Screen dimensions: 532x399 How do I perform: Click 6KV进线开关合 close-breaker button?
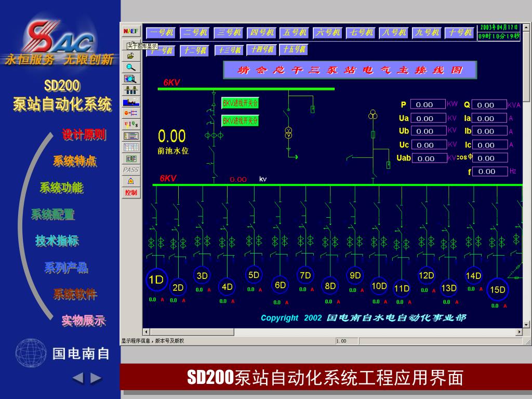pos(240,103)
